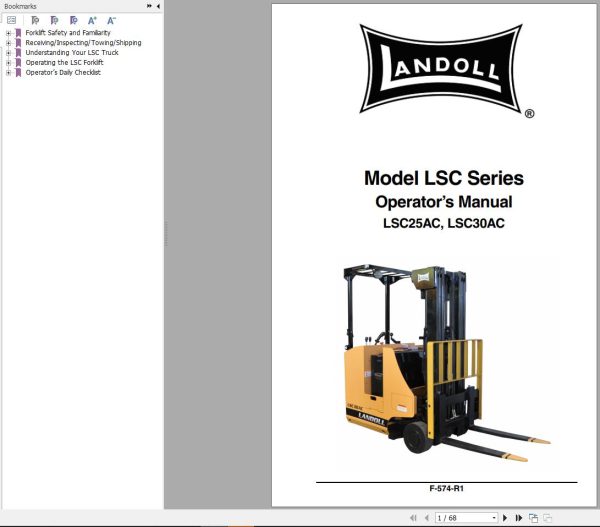The height and width of the screenshot is (527, 600).
Task: Click the 'Operator's Manual' heading
Action: tap(444, 202)
